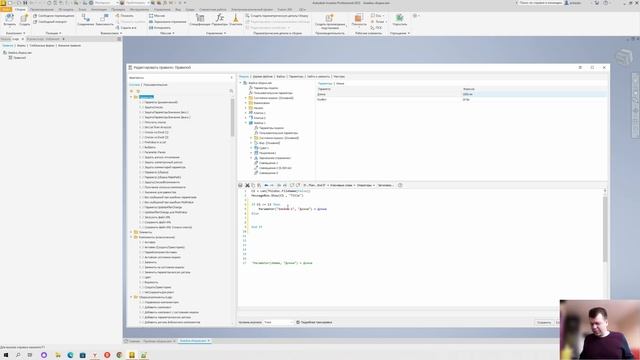640x360 pixels.
Task: Click the Зависимость icon in the ribbon
Action: 104,19
